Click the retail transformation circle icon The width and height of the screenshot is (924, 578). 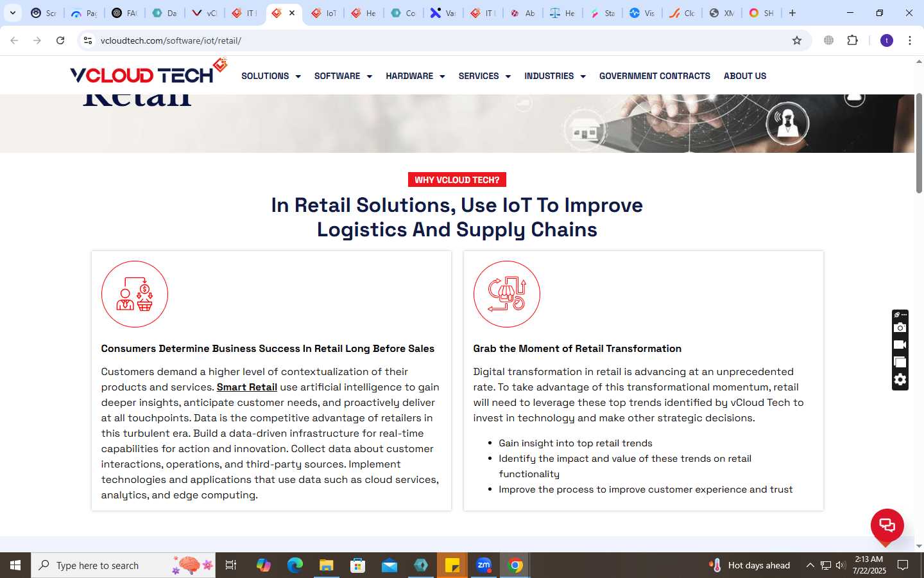[507, 294]
